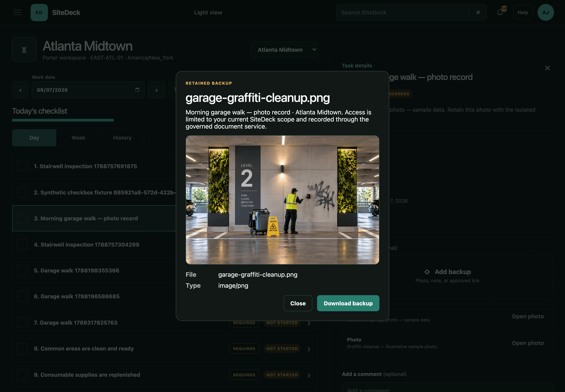Open the hamburger navigation menu
The height and width of the screenshot is (392, 565).
pyautogui.click(x=17, y=13)
